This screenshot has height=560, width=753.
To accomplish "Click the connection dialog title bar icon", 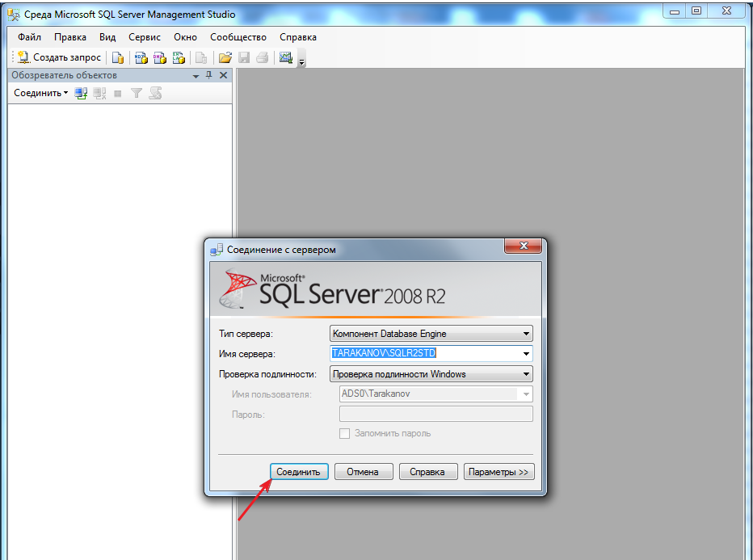I will (217, 250).
